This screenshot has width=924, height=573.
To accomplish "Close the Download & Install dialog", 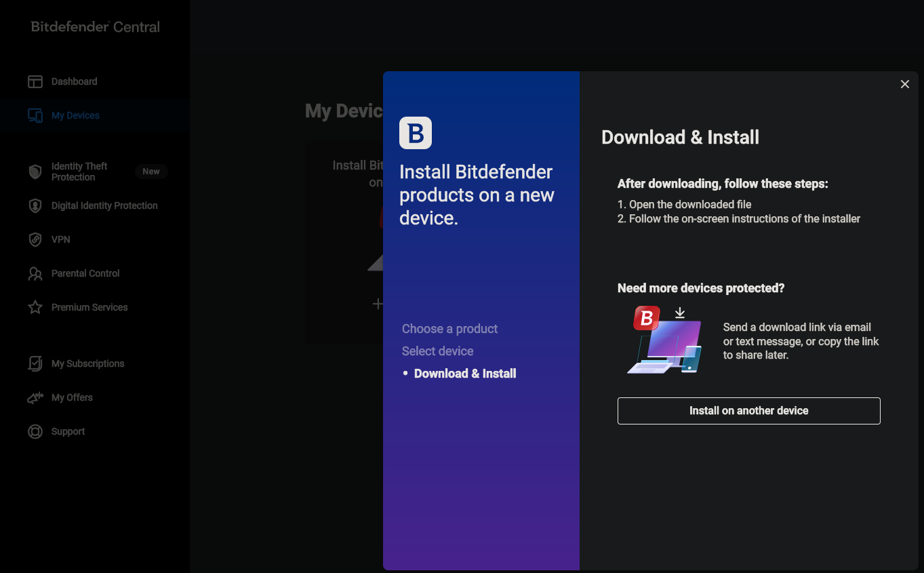I will point(904,84).
